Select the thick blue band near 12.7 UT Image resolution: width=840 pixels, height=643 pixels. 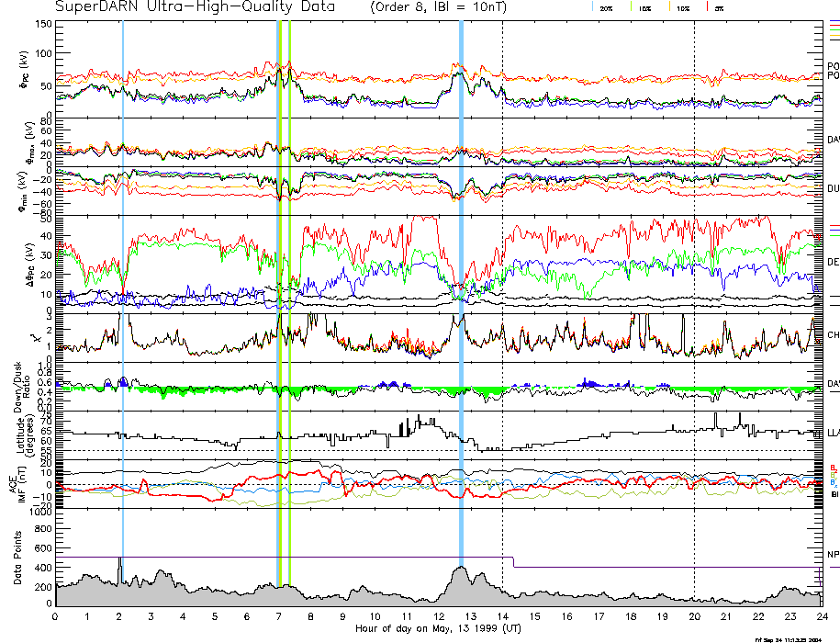click(461, 276)
